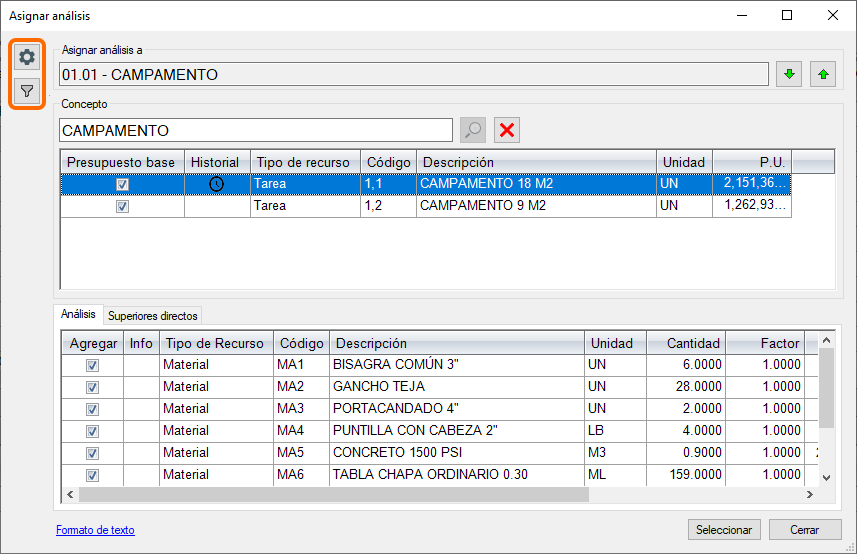
Task: Uncheck Agregar for GANCHO TEJA
Action: click(x=92, y=387)
